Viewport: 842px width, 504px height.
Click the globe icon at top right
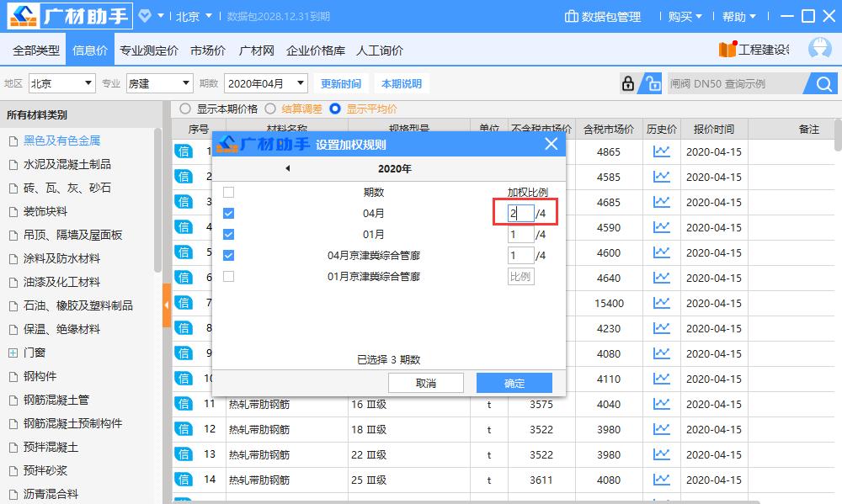tap(818, 48)
